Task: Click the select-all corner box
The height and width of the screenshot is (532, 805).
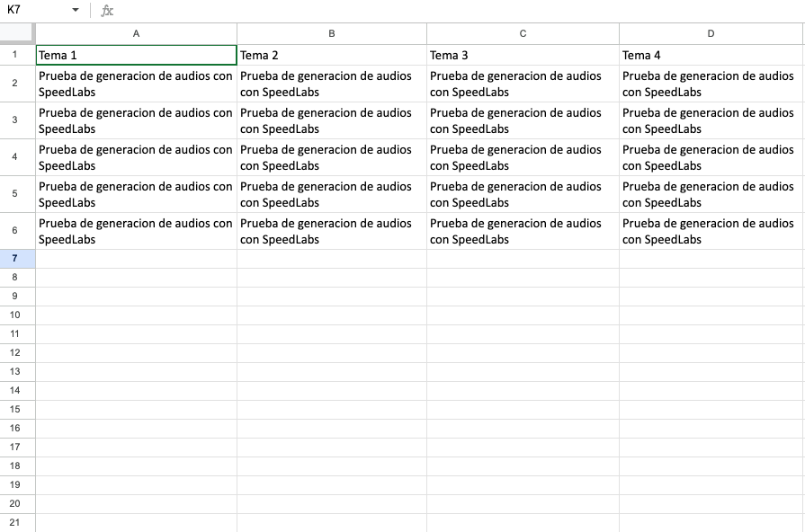Action: [x=17, y=33]
